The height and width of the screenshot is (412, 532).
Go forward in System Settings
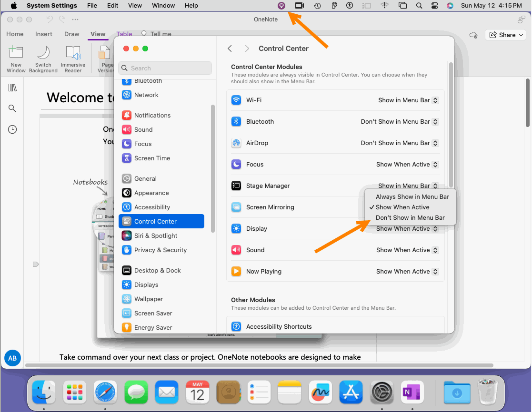point(247,49)
